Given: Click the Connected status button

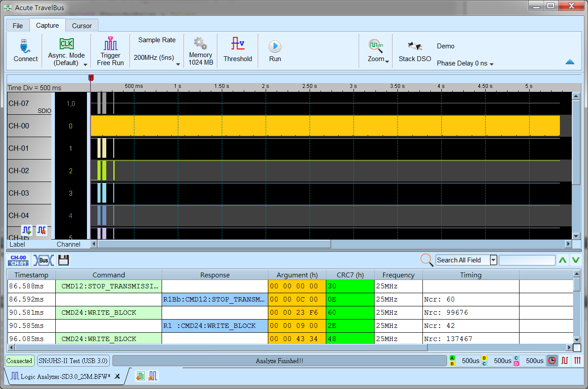Looking at the screenshot, I should tap(19, 361).
